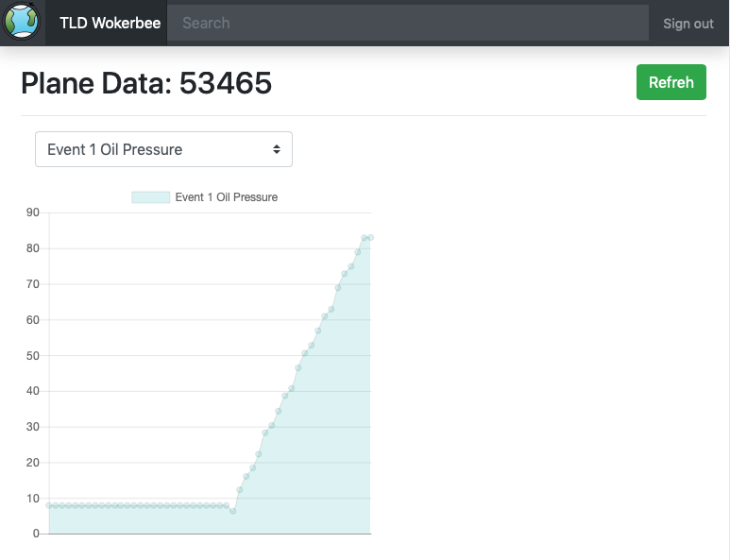Click the first data point on the chart

(x=49, y=505)
